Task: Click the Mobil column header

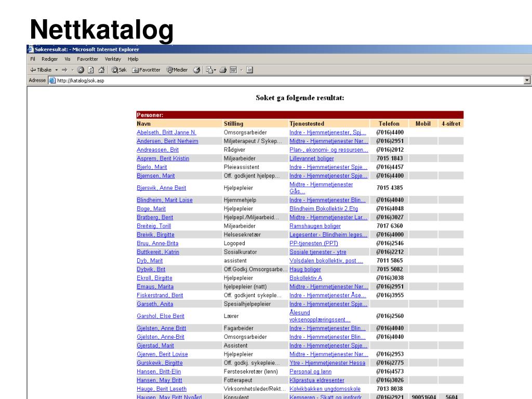Action: (x=423, y=124)
